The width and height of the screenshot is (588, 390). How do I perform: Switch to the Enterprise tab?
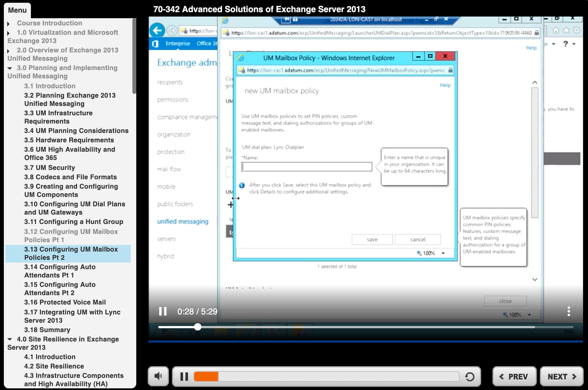click(177, 44)
